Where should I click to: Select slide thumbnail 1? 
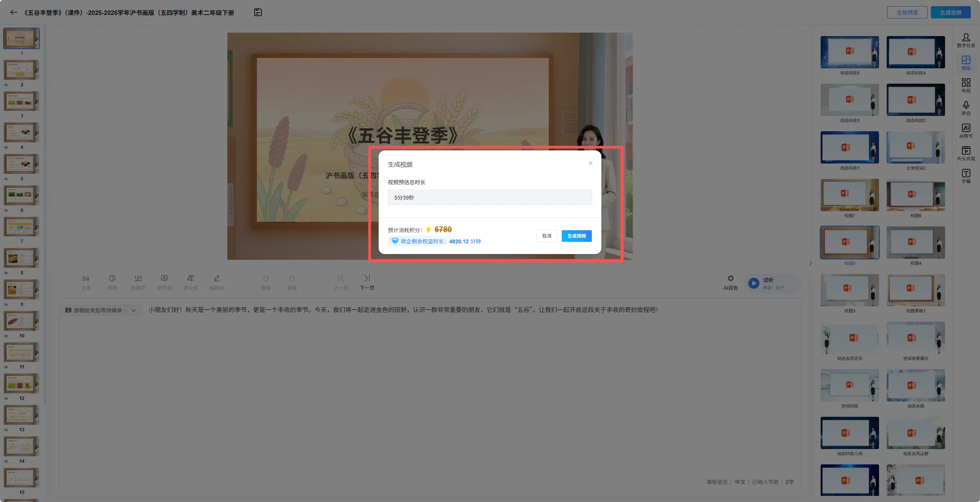pyautogui.click(x=22, y=38)
